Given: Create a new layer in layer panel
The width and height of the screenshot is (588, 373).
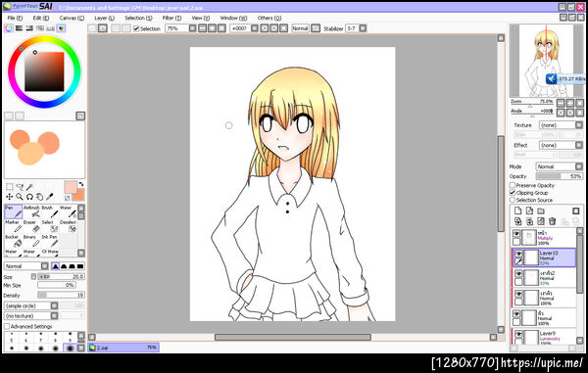Looking at the screenshot, I should coord(517,210).
